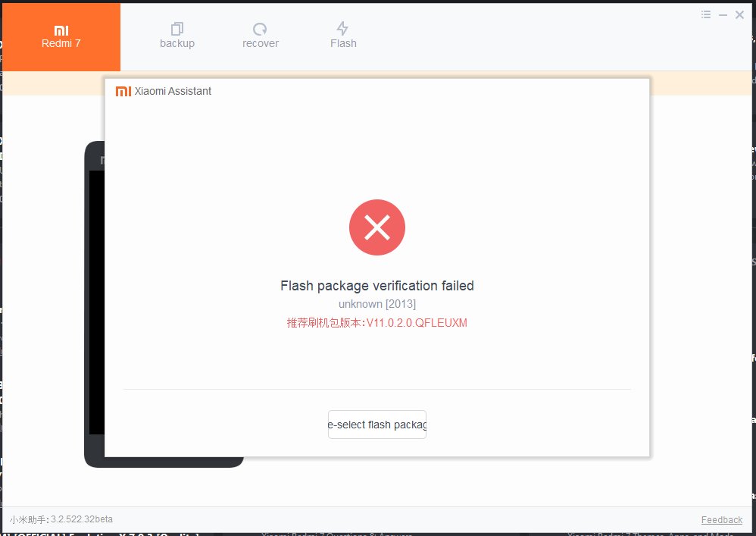
Task: Click the backup copy icon
Action: pyautogui.click(x=177, y=29)
